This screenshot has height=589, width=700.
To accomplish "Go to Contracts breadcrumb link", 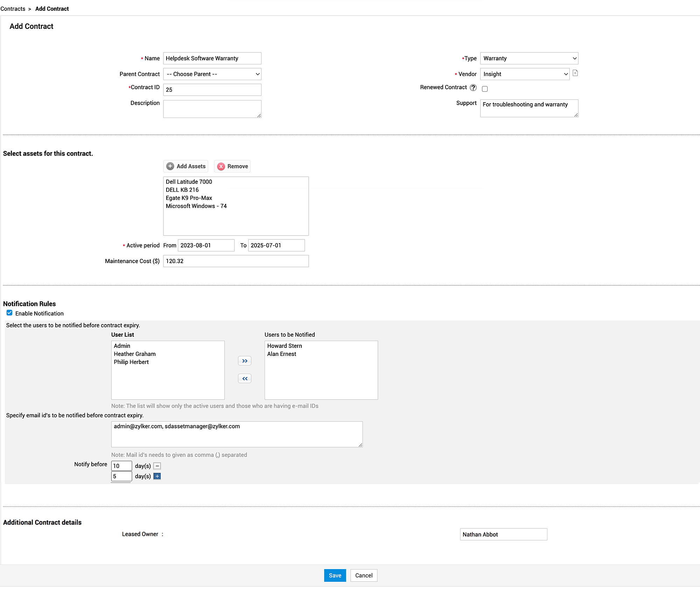I will click(x=13, y=9).
